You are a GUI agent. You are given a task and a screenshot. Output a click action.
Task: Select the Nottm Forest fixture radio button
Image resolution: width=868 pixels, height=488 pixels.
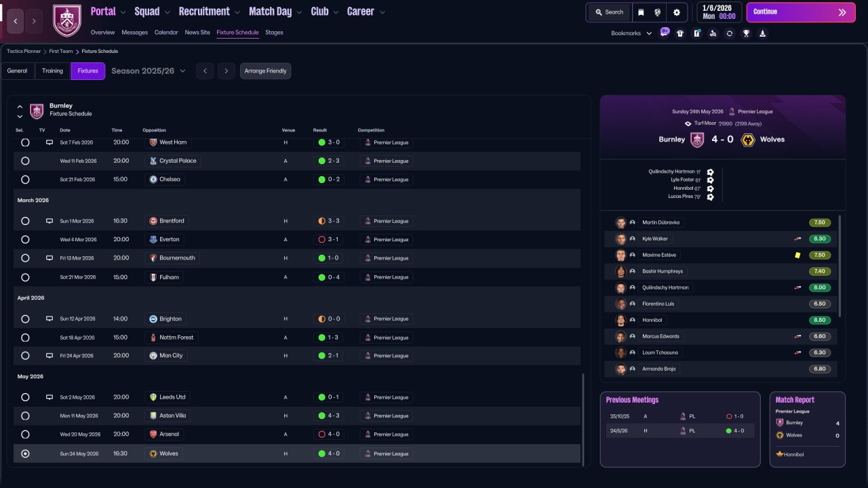coord(25,338)
